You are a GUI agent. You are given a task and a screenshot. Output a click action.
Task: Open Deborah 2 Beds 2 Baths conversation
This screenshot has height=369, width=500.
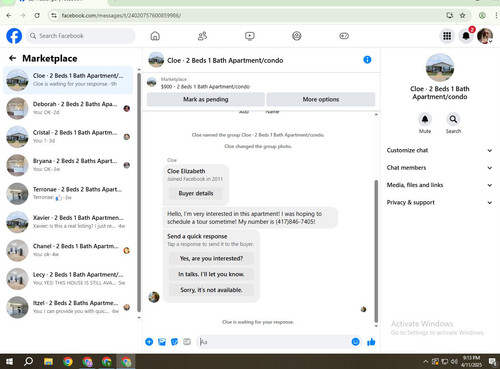(68, 108)
